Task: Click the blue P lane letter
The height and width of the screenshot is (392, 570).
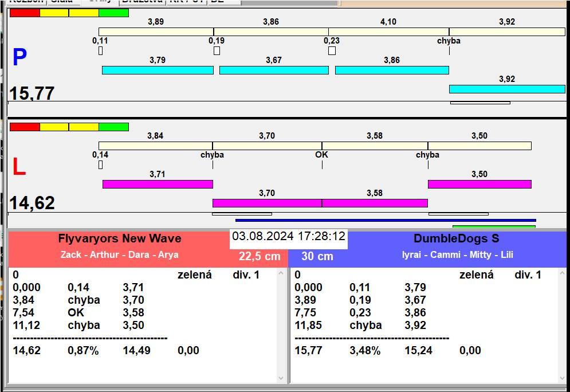Action: tap(19, 57)
